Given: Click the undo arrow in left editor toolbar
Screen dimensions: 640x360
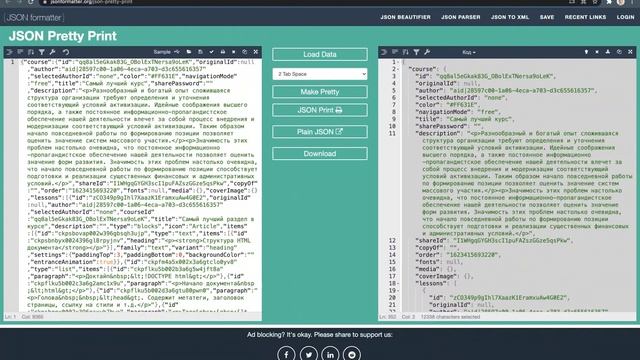Looking at the screenshot, I should click(66, 52).
